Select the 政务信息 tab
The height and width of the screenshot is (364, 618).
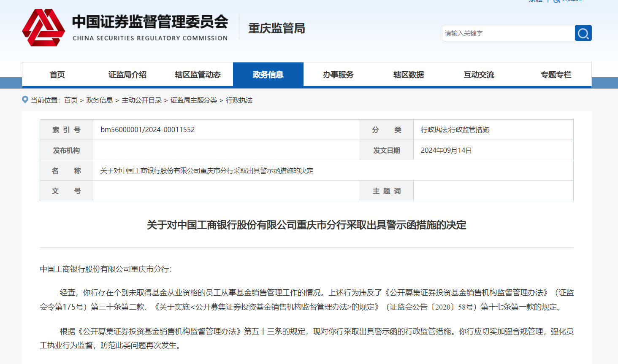pyautogui.click(x=268, y=74)
